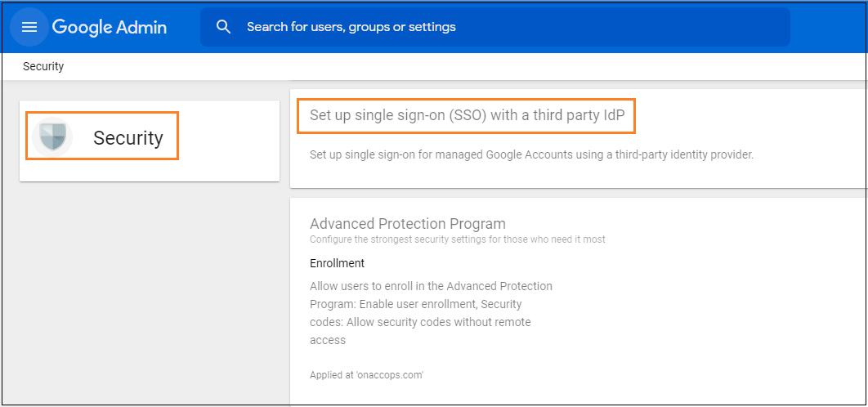Click 'codes: Allow security codes without remote' line
The width and height of the screenshot is (868, 407).
coord(420,322)
